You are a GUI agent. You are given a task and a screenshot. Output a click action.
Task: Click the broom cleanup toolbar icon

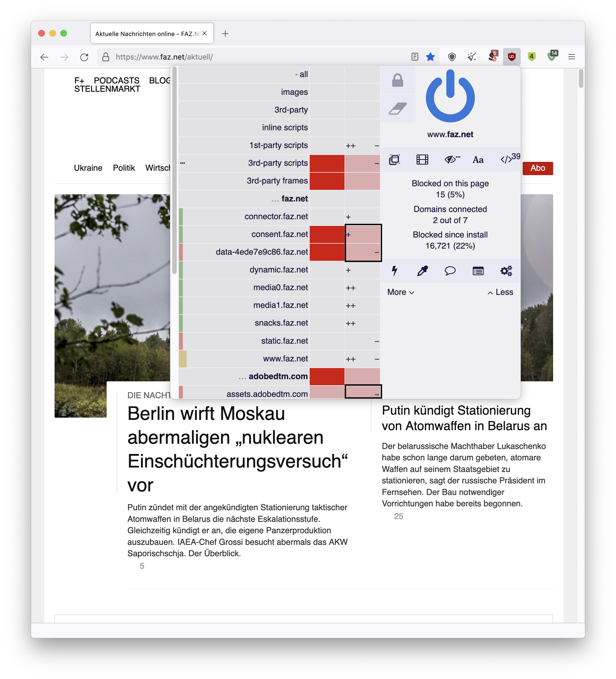[x=472, y=57]
